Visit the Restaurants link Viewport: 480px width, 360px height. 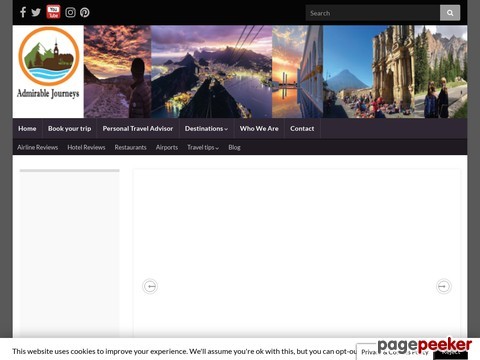130,147
